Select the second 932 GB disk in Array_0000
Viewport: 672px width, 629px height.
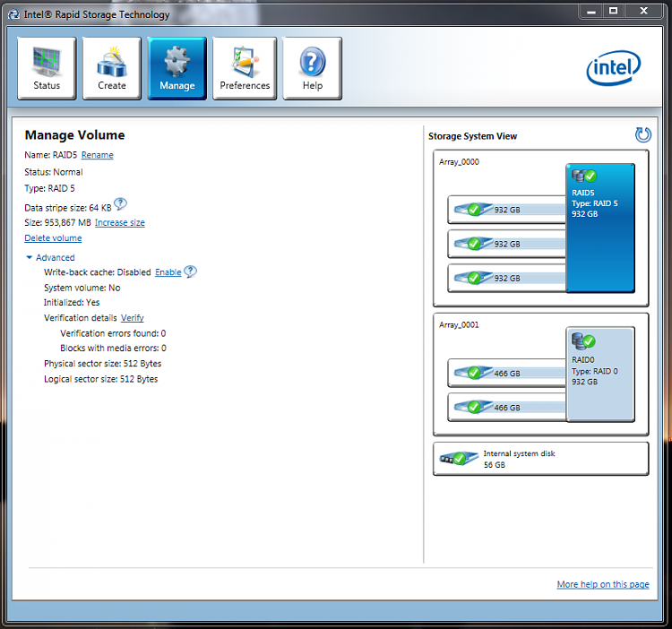coord(507,244)
